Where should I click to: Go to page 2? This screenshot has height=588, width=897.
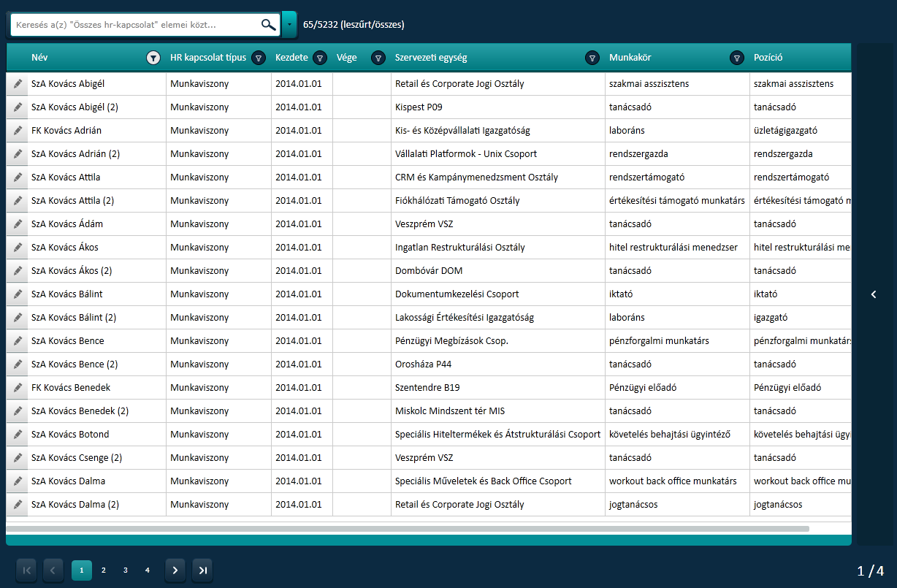tap(104, 570)
